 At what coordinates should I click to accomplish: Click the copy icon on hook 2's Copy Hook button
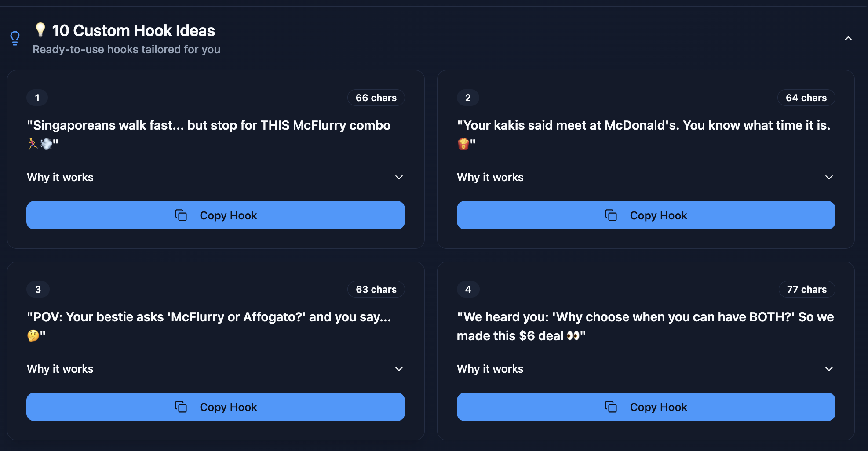tap(610, 215)
